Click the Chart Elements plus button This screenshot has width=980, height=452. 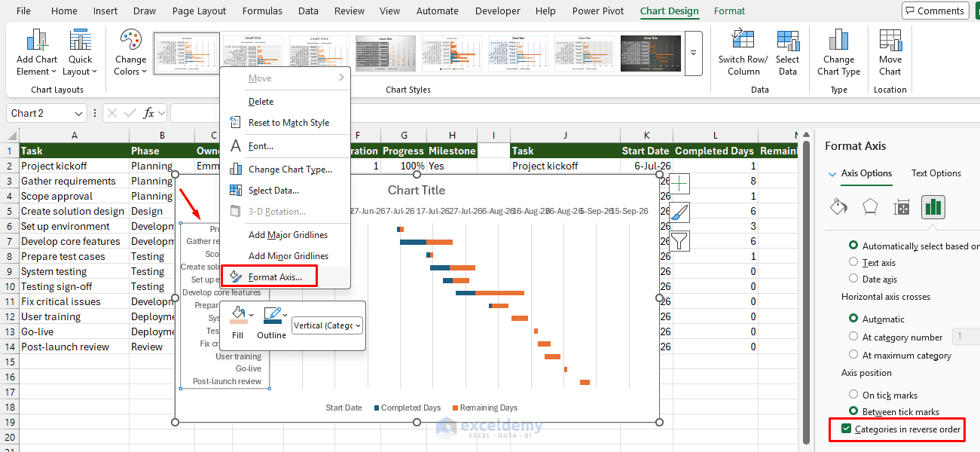(x=679, y=184)
